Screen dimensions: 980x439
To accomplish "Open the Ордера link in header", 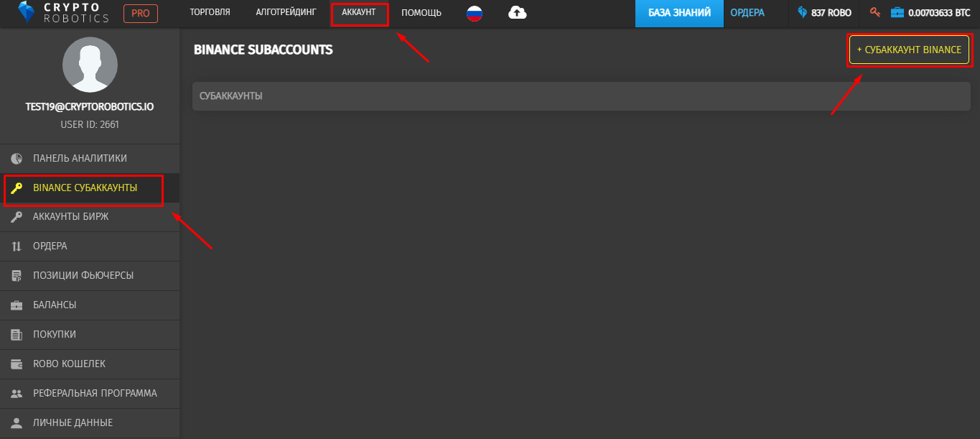I will coord(747,13).
